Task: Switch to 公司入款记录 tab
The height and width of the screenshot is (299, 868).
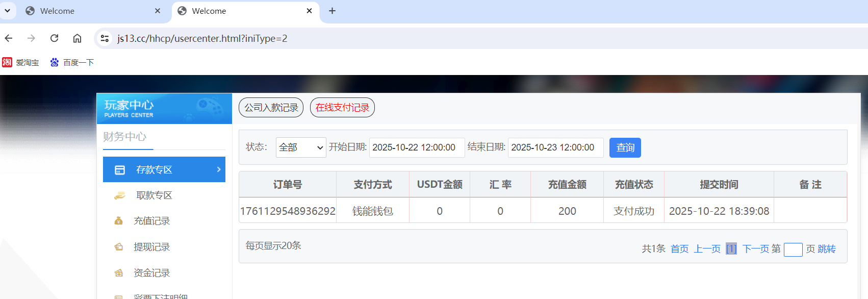Action: (x=271, y=108)
